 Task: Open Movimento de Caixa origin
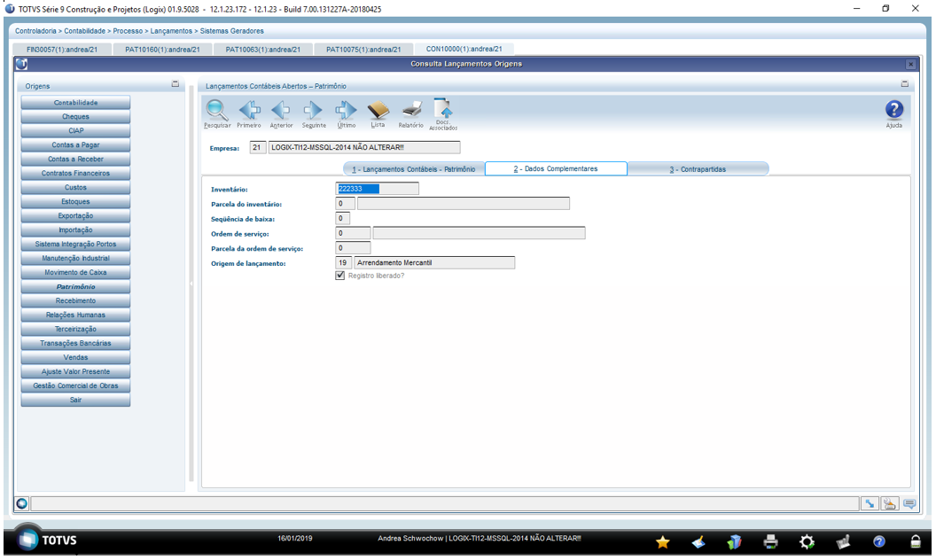tap(76, 272)
